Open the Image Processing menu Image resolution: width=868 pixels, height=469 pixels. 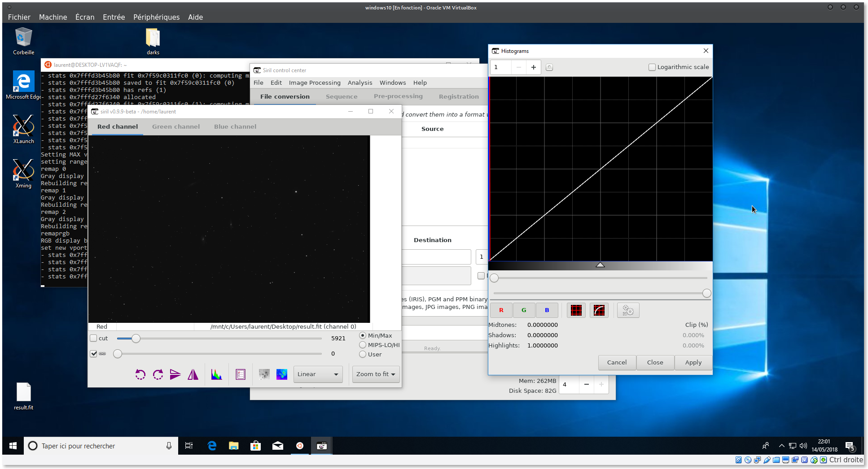[315, 83]
